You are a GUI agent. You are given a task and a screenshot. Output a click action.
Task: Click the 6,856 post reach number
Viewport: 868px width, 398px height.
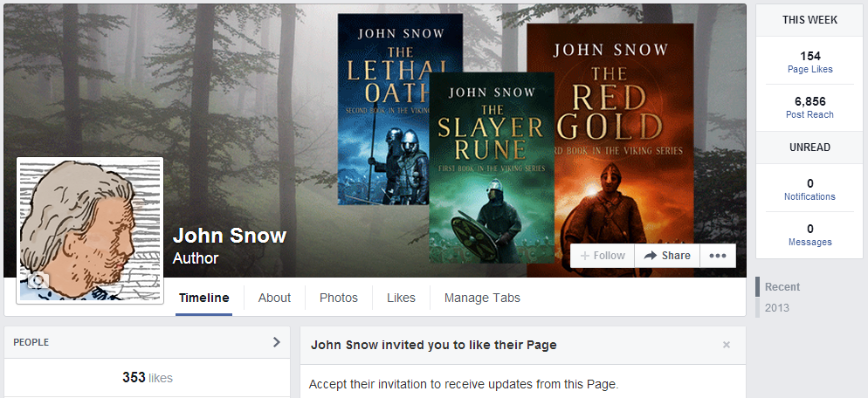[x=809, y=101]
